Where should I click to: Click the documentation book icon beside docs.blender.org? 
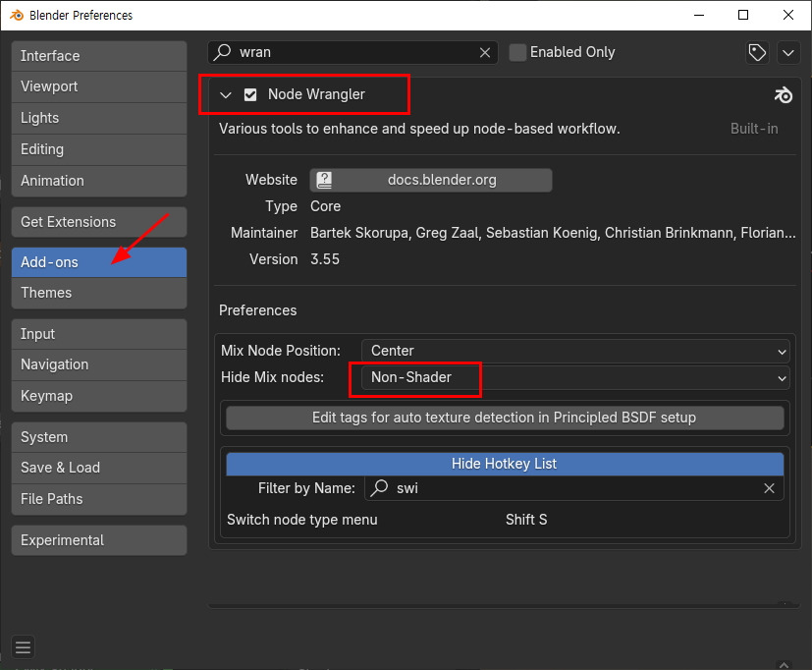pyautogui.click(x=324, y=180)
